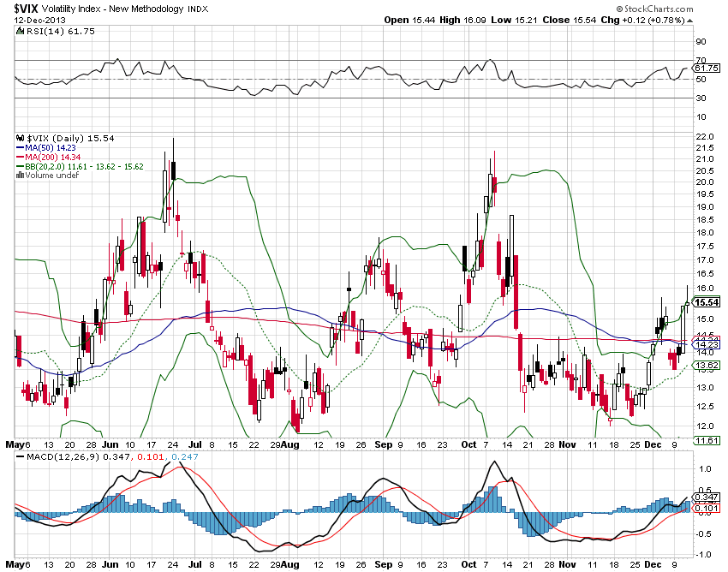Click the 'High 16.09' value in header
The image size is (728, 572).
462,20
